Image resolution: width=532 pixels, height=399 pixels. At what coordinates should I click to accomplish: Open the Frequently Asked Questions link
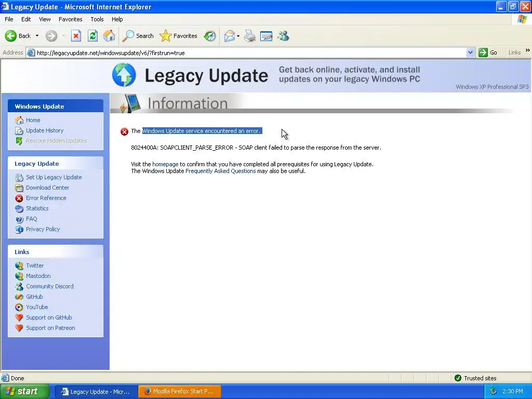point(220,171)
